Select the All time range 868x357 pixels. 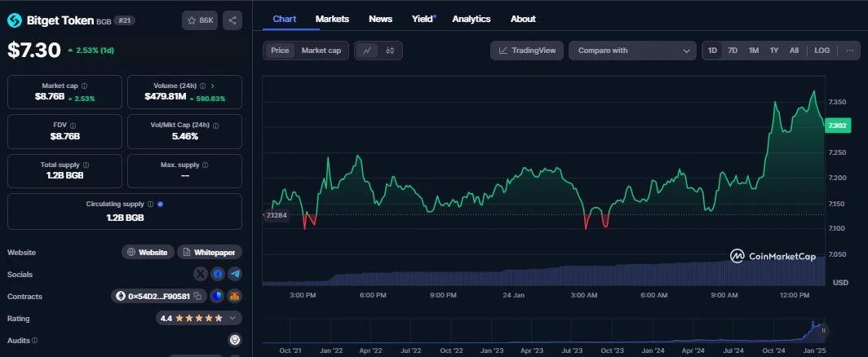pyautogui.click(x=794, y=51)
